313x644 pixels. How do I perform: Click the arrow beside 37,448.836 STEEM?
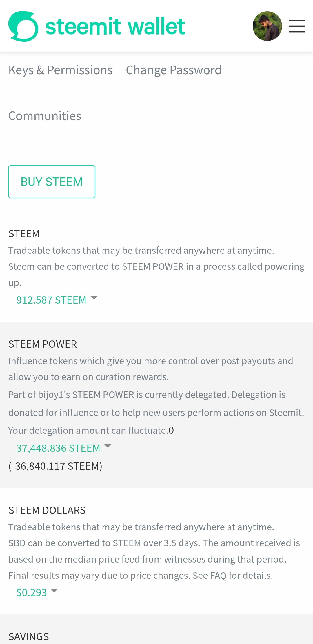108,446
